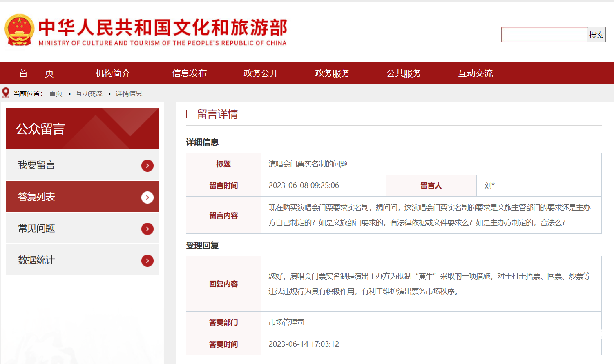Click the arrow icon on 常见问题
The height and width of the screenshot is (364, 614).
tap(147, 229)
